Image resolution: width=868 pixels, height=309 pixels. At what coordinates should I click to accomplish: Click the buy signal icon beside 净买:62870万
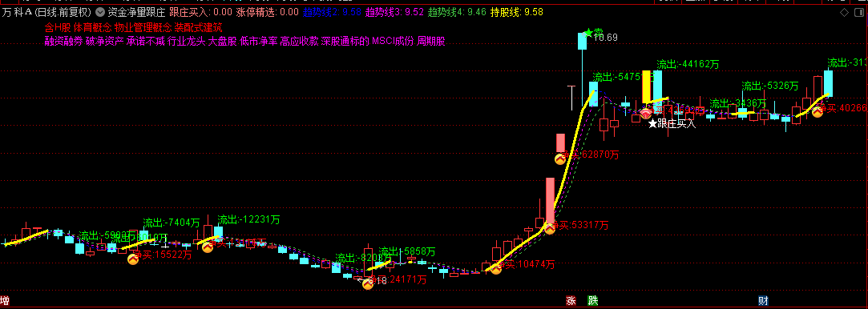(560, 159)
